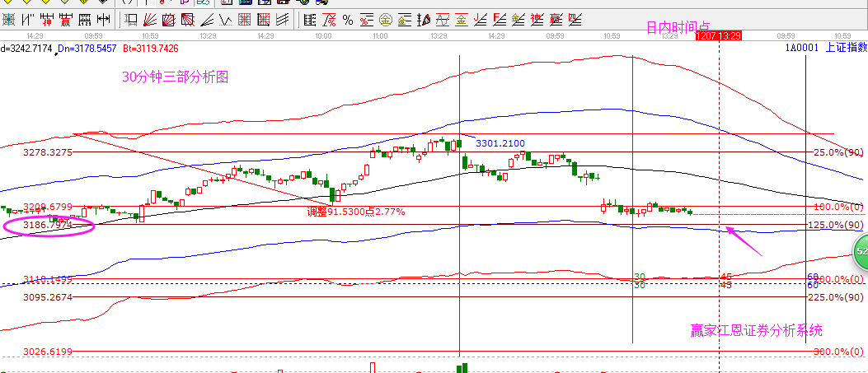Choose the 金 between red lines tool
The image size is (868, 373).
461,21
